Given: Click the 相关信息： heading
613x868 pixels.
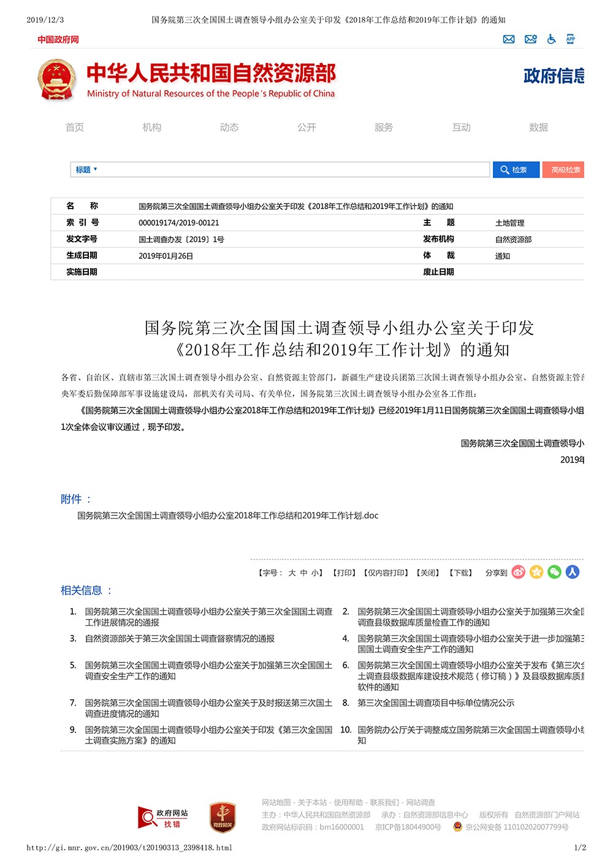Looking at the screenshot, I should click(x=86, y=590).
